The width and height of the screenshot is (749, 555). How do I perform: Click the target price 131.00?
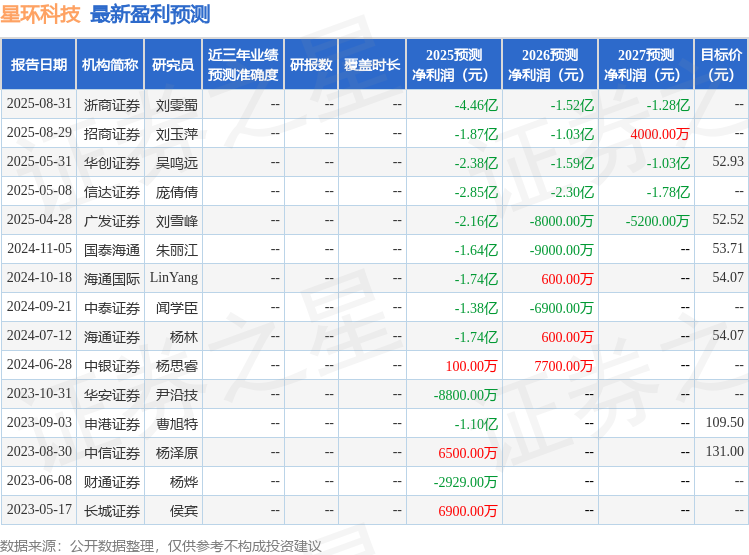[x=725, y=451]
